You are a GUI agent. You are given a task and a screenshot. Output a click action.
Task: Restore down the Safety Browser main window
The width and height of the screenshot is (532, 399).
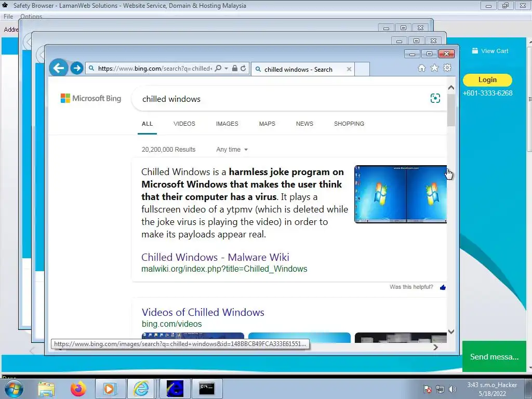pyautogui.click(x=505, y=5)
